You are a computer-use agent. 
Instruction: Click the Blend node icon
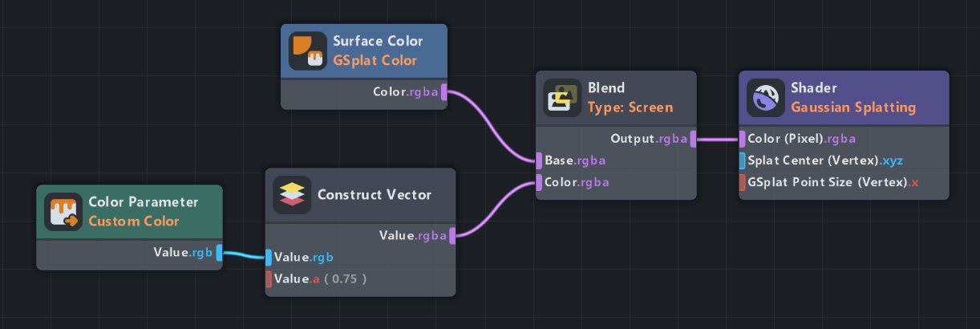(562, 98)
